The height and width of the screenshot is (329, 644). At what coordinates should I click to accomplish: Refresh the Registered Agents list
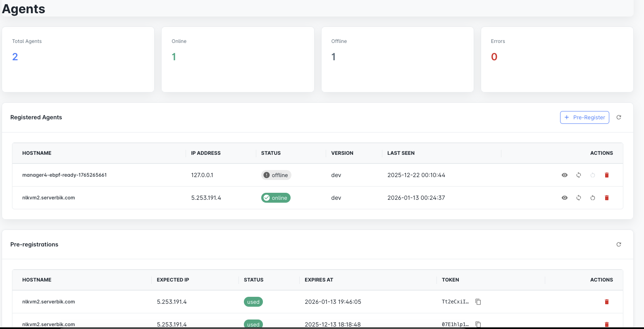619,117
